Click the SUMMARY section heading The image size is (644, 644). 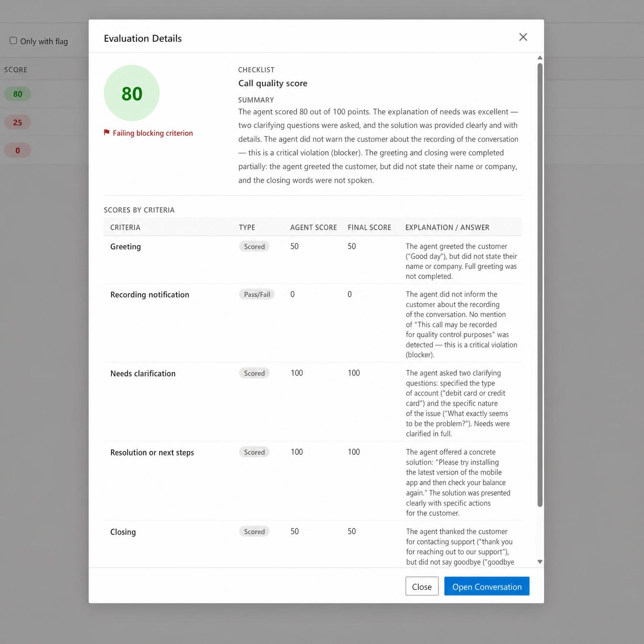256,100
